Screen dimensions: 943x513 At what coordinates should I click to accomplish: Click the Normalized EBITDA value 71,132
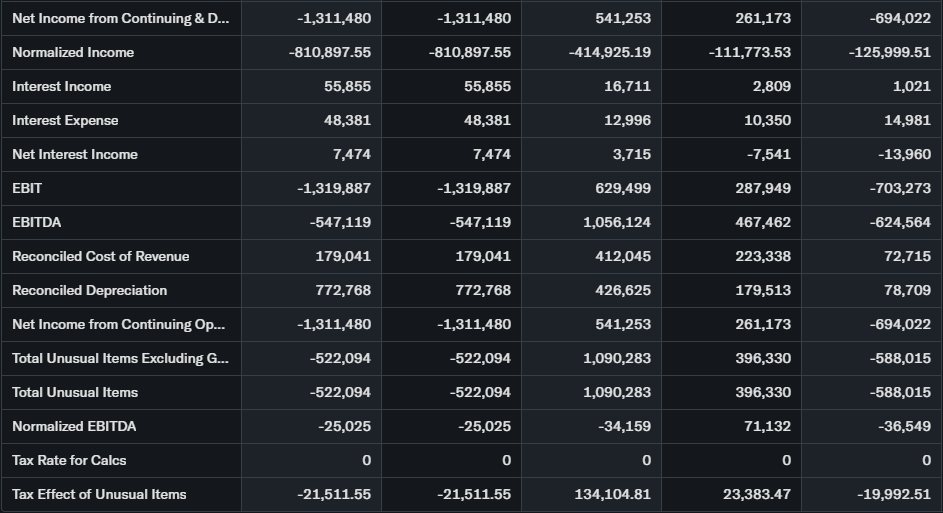768,426
